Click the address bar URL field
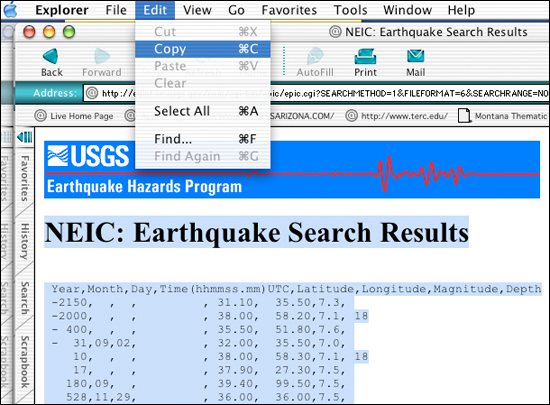 pos(316,93)
